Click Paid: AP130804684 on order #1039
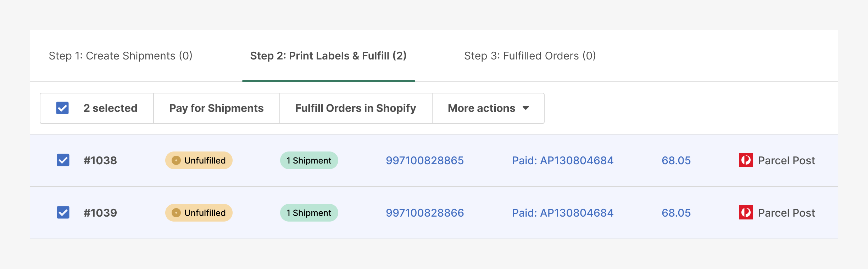The width and height of the screenshot is (868, 269). click(x=563, y=213)
